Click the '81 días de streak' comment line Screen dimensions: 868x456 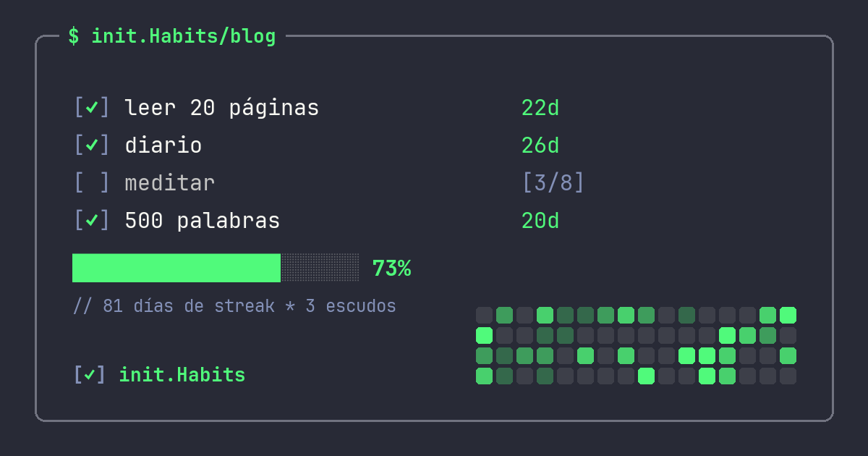(x=234, y=306)
